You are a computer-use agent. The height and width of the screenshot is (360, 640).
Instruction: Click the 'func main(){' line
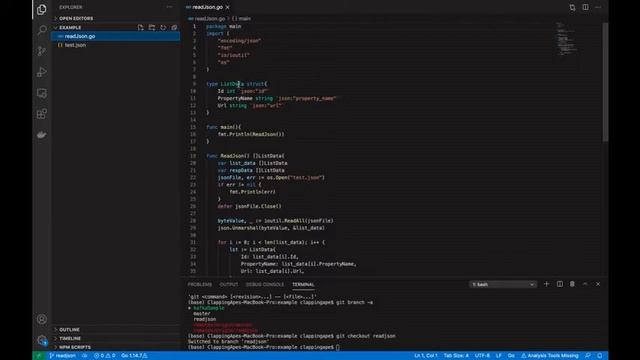223,127
